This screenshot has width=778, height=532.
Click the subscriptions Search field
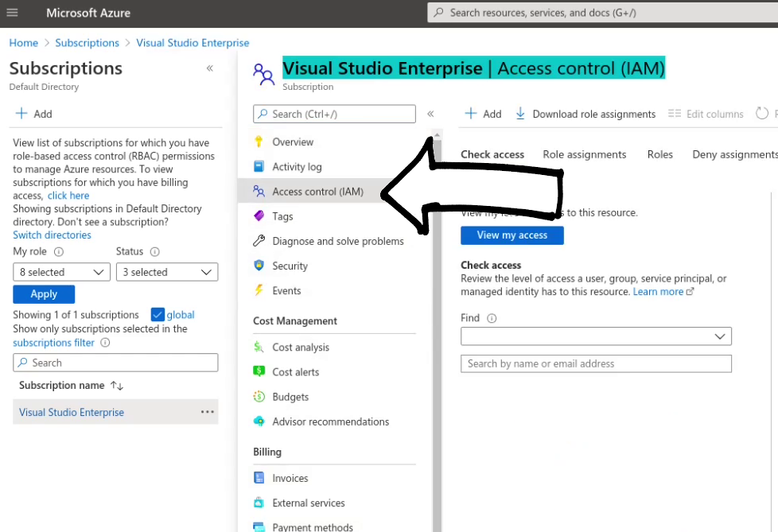point(115,363)
